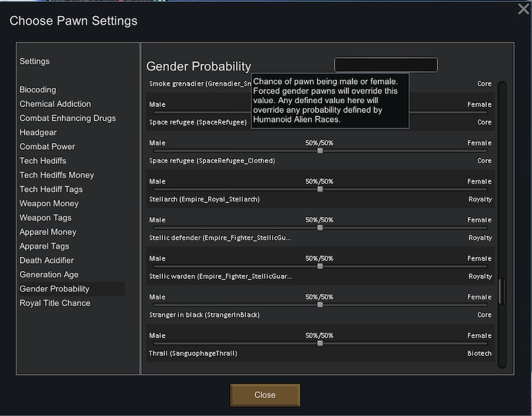This screenshot has width=532, height=416.
Task: Open Death Acidifier settings
Action: [x=47, y=261]
